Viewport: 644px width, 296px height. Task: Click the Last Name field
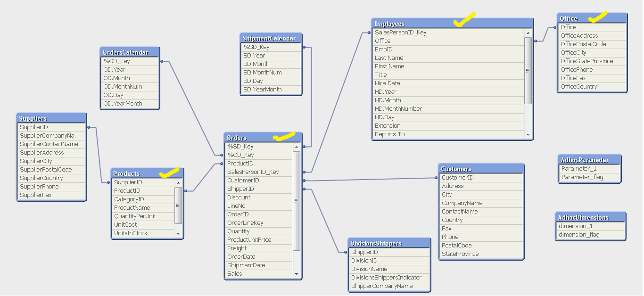coord(448,58)
